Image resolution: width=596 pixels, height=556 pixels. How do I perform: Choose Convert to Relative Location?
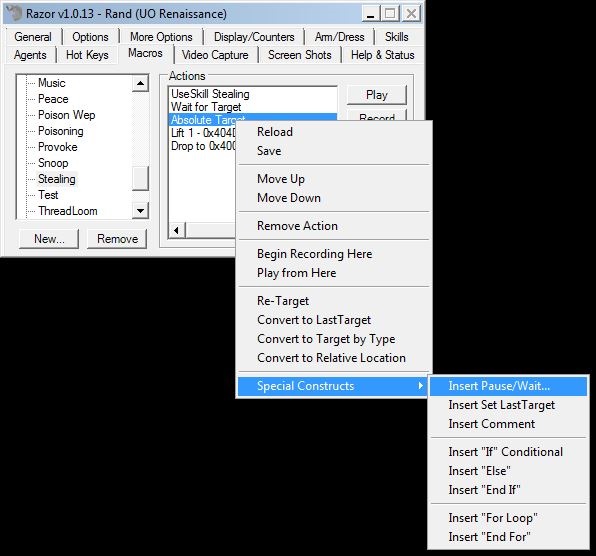click(x=334, y=358)
